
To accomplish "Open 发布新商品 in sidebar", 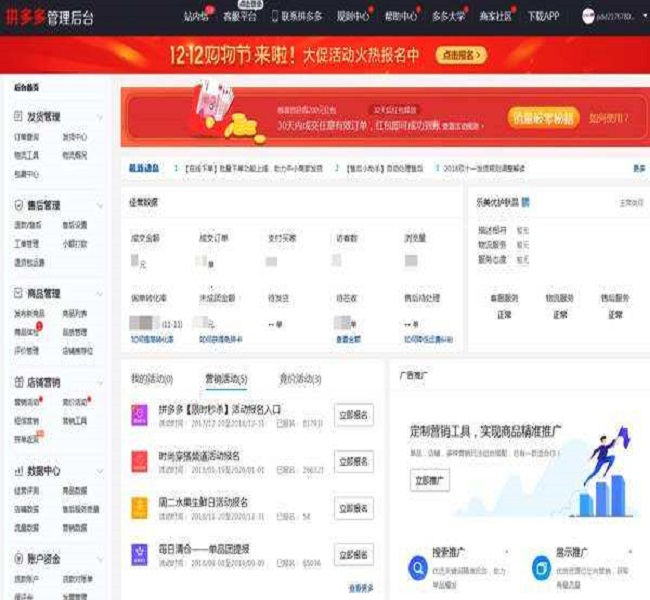I will pyautogui.click(x=29, y=314).
